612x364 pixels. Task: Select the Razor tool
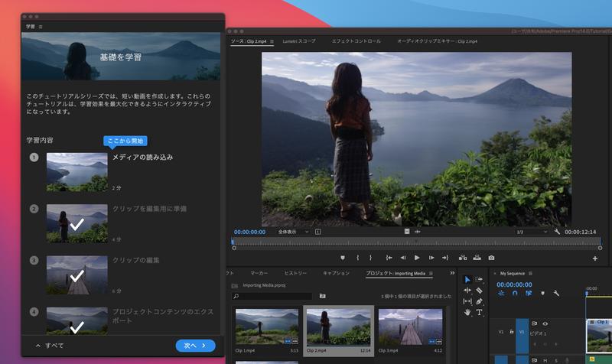[480, 291]
